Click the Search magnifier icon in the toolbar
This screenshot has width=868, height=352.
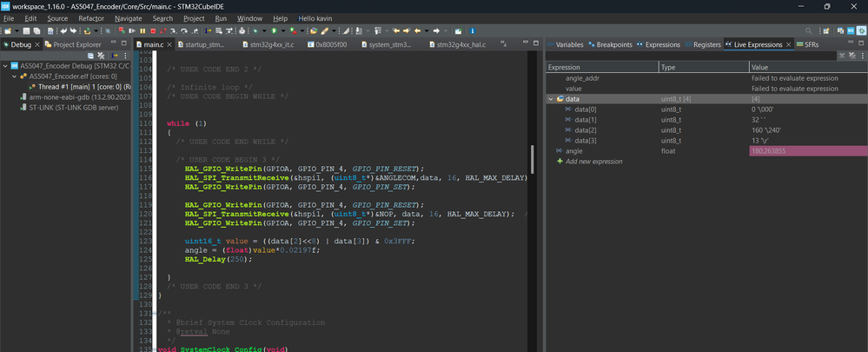808,30
